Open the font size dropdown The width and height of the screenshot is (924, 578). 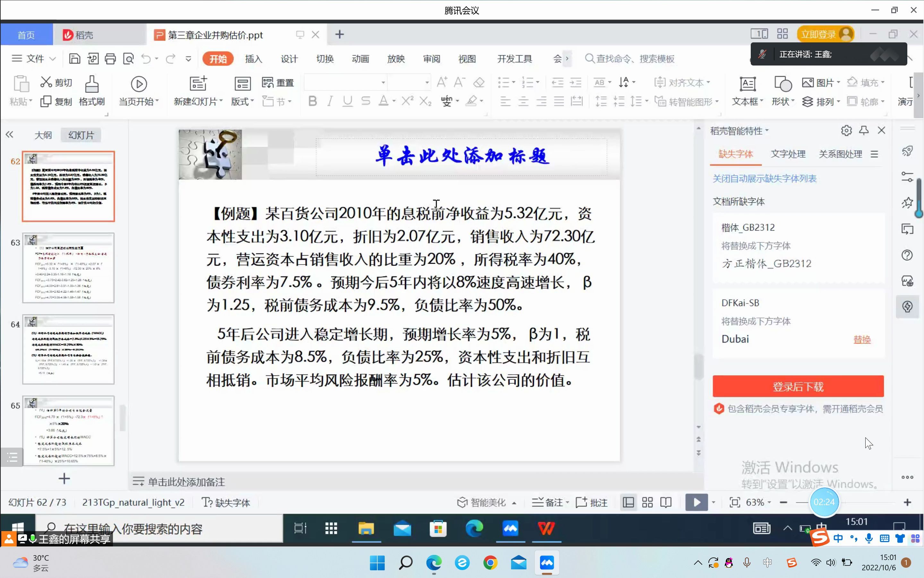[x=427, y=82]
